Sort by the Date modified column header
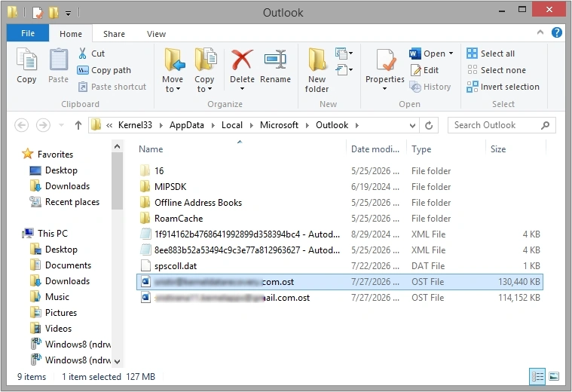This screenshot has width=572, height=392. tap(376, 149)
